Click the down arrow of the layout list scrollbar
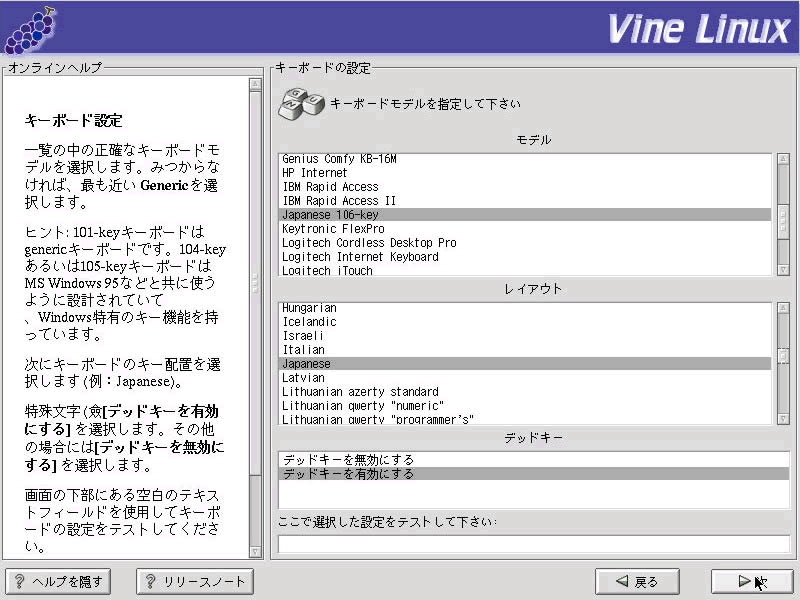The image size is (800, 600). (x=783, y=419)
